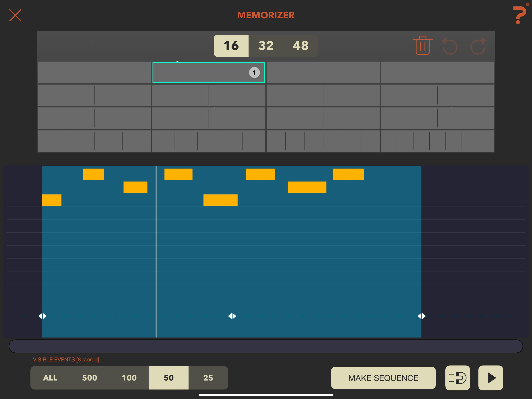
Task: Select the last orange note in the top row
Action: tap(348, 174)
